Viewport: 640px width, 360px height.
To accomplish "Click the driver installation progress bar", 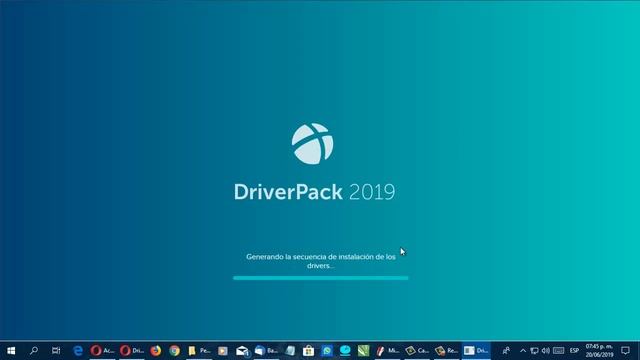I will (x=320, y=278).
